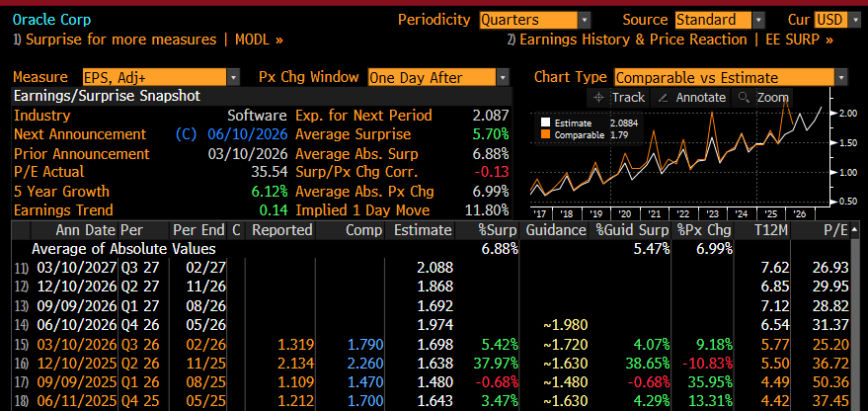Click the Reported value 1.319

296,344
